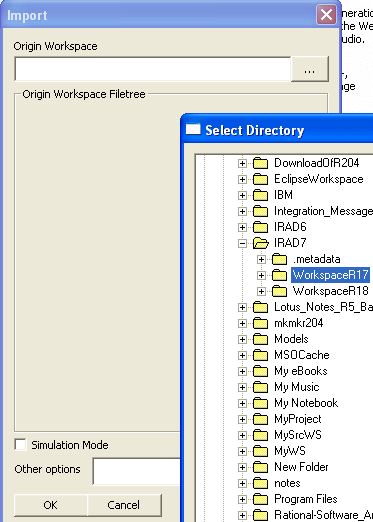Image resolution: width=373 pixels, height=522 pixels.
Task: Click the EclipseWorkspace folder icon
Action: 260,179
